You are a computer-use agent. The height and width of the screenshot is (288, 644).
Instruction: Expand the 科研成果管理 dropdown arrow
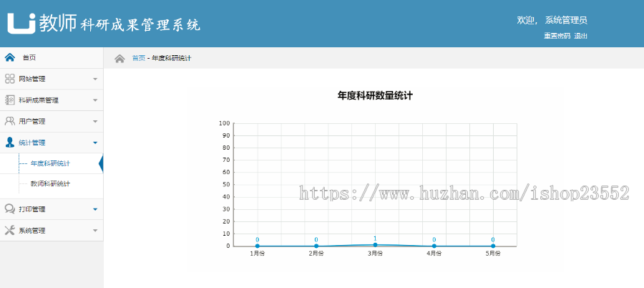pyautogui.click(x=95, y=100)
